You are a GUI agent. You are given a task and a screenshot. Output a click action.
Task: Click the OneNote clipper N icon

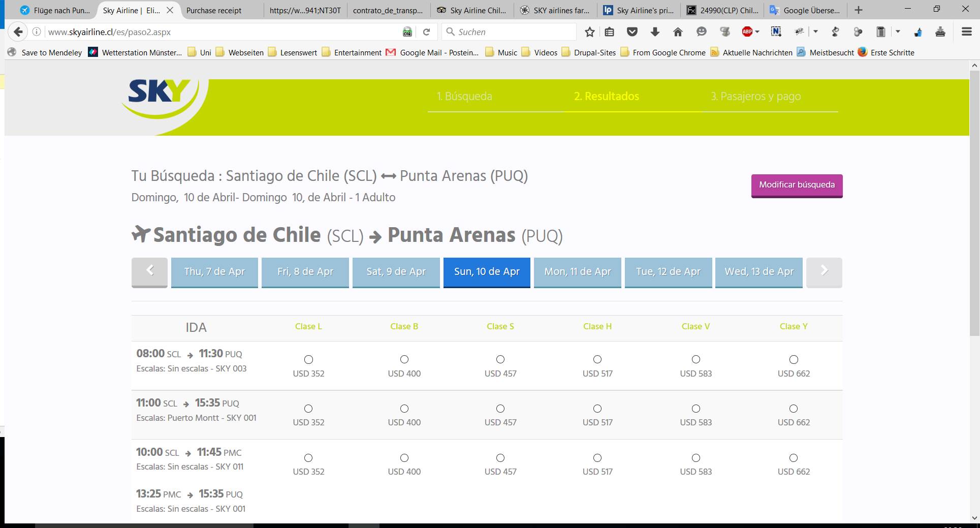point(776,32)
